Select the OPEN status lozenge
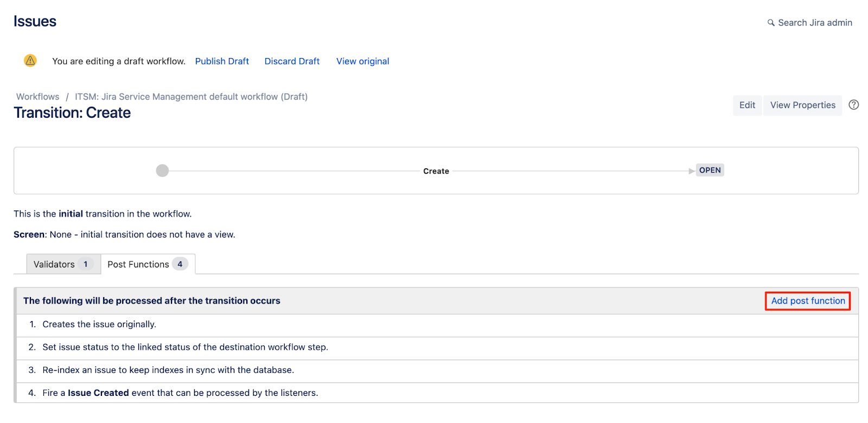Viewport: 868px width, 423px height. coord(710,170)
